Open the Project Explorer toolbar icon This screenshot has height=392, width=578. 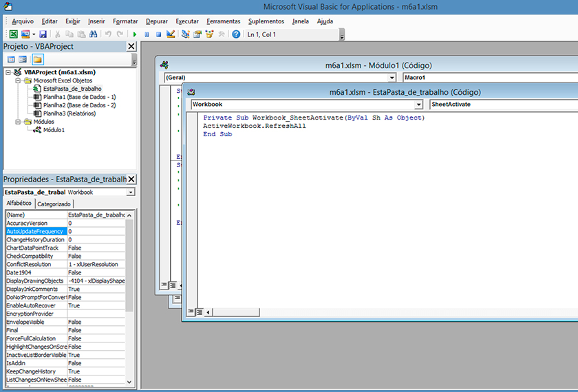click(x=185, y=34)
